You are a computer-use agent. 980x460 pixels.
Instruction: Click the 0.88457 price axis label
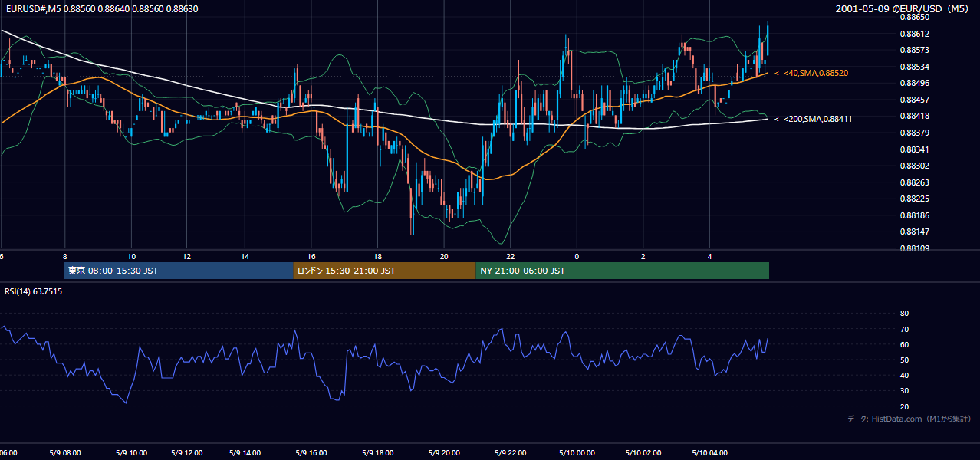pos(914,100)
